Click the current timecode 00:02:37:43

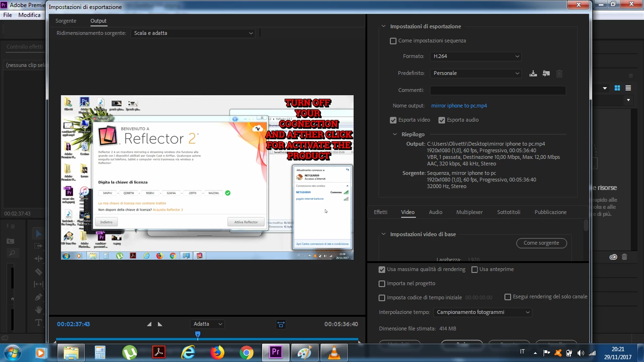pyautogui.click(x=74, y=324)
